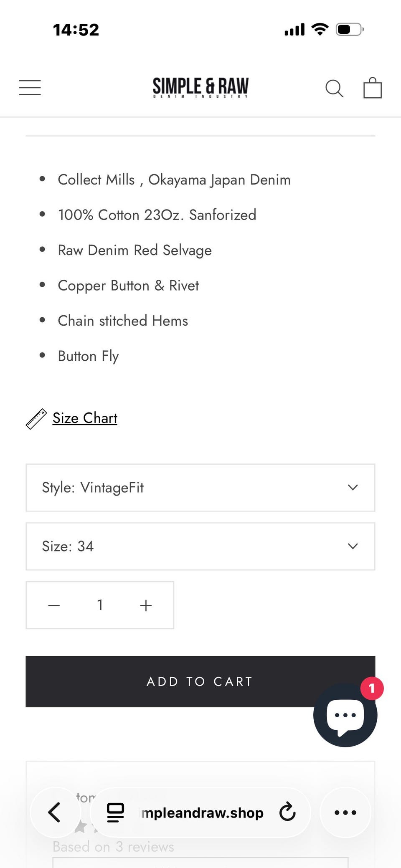Open the Size Chart link
The height and width of the screenshot is (868, 401).
coord(85,418)
